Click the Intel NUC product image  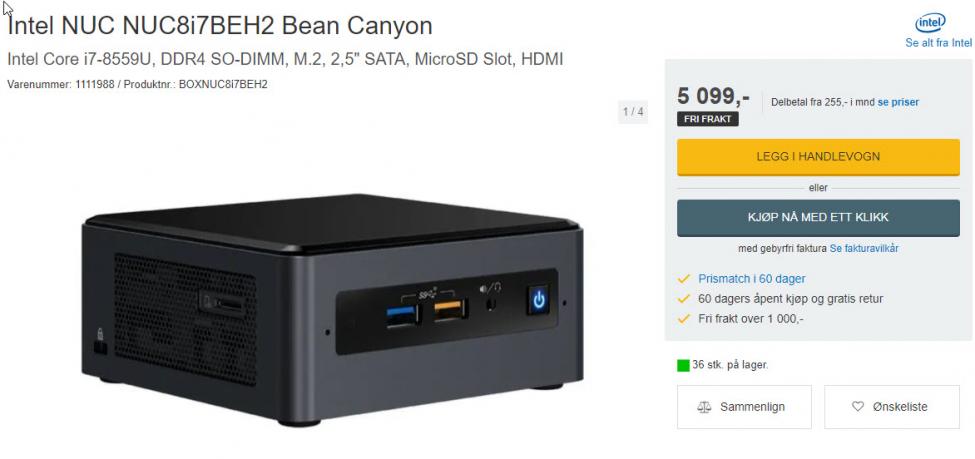(x=332, y=309)
